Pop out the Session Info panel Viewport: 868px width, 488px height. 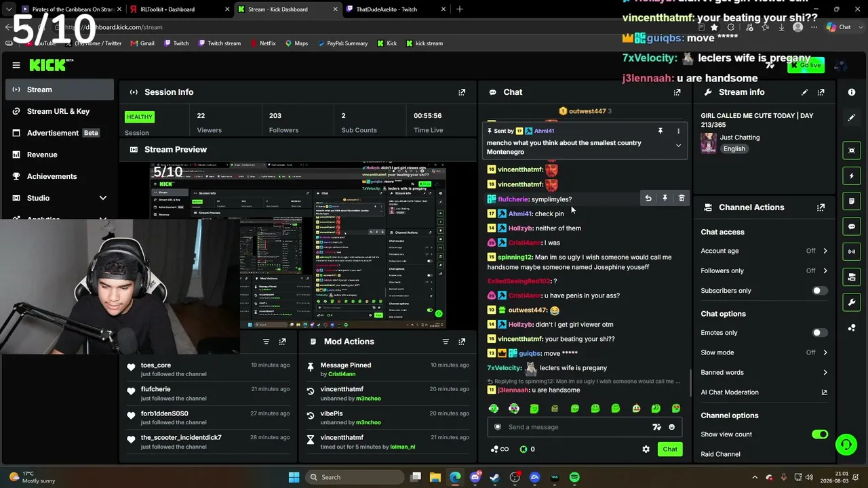tap(462, 92)
